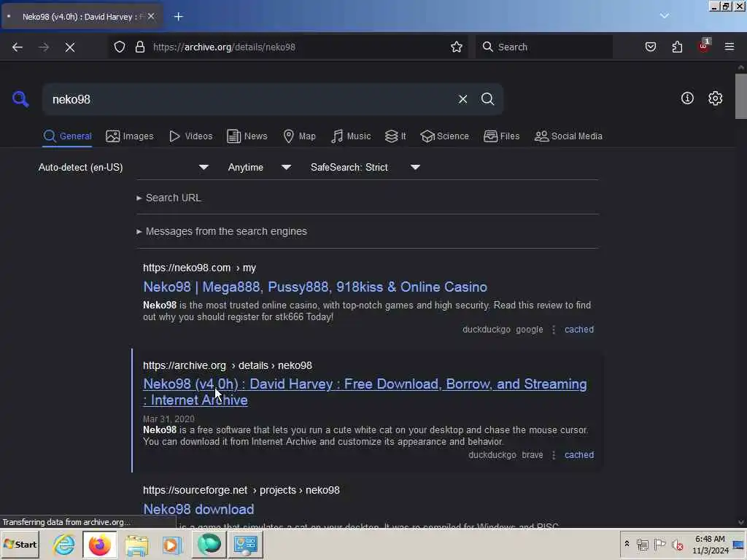Click the https://archive.org › details › neko98 URL
This screenshot has width=747, height=560.
[228, 365]
